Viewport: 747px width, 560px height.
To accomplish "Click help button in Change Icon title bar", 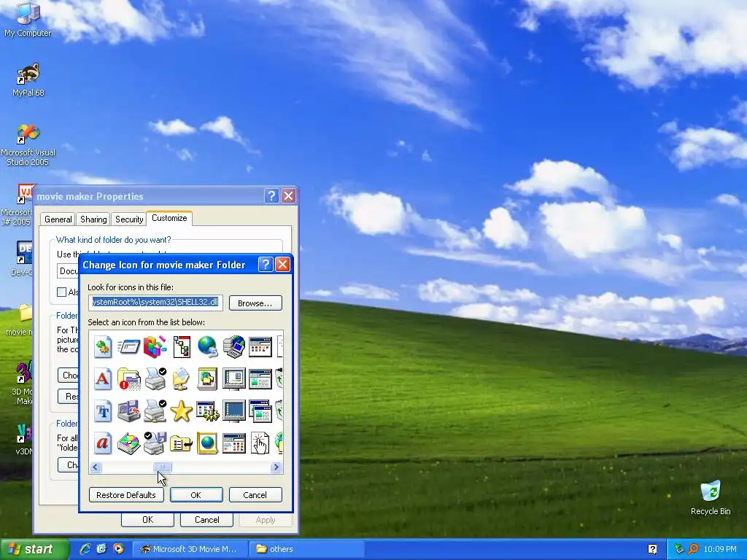I will [x=266, y=264].
